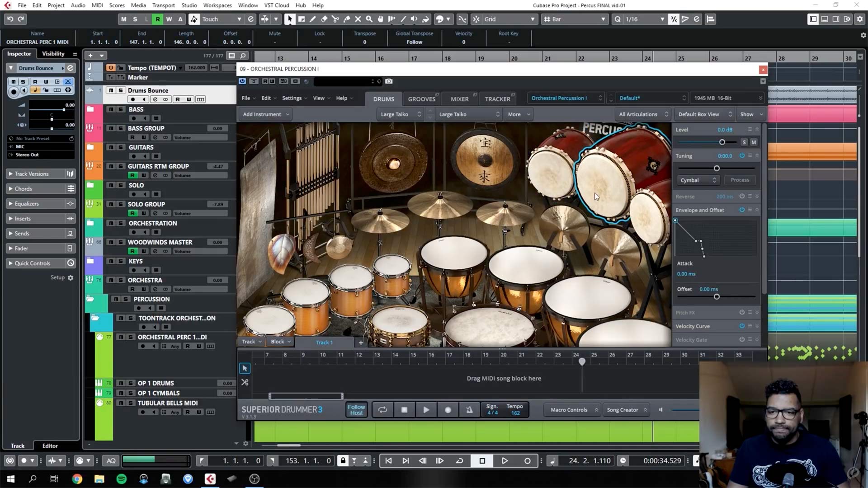Toggle Envelope and Offset power button
868x488 pixels.
coord(742,210)
